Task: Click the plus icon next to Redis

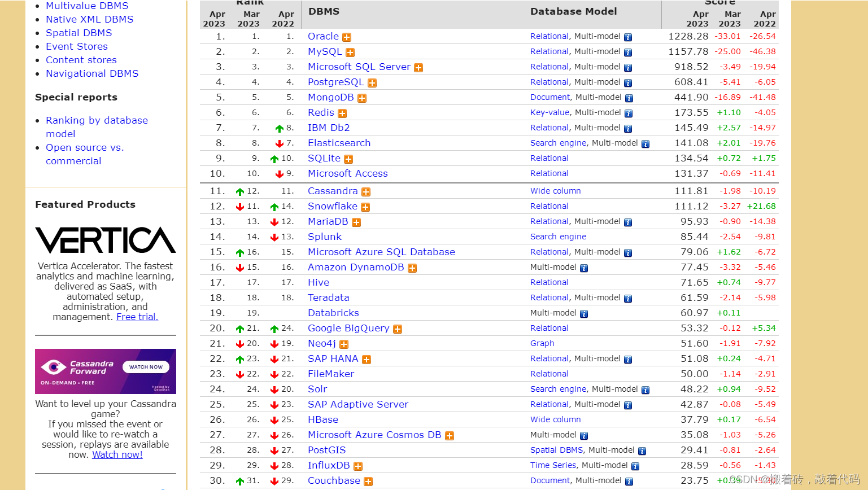Action: pos(342,113)
